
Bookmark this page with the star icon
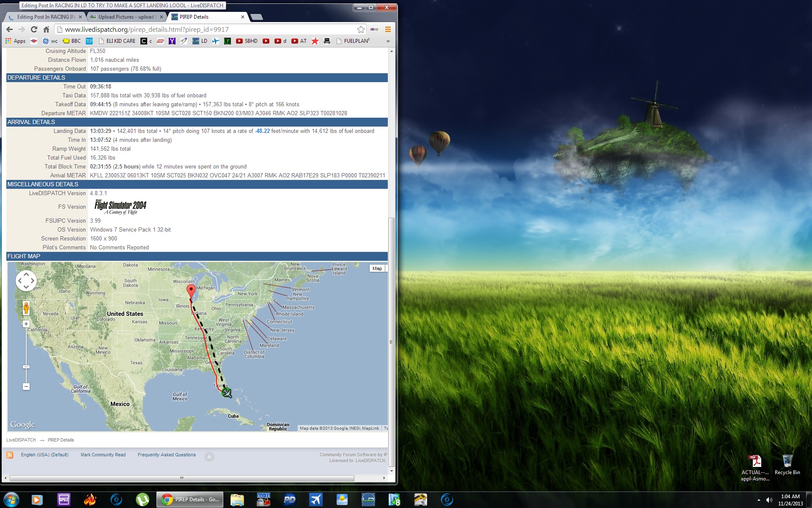point(361,29)
